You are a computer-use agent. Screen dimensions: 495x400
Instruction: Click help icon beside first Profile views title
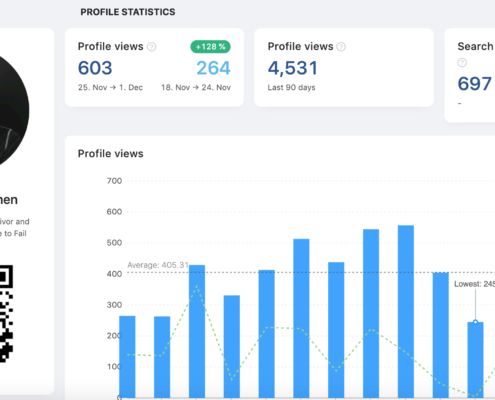click(x=152, y=47)
